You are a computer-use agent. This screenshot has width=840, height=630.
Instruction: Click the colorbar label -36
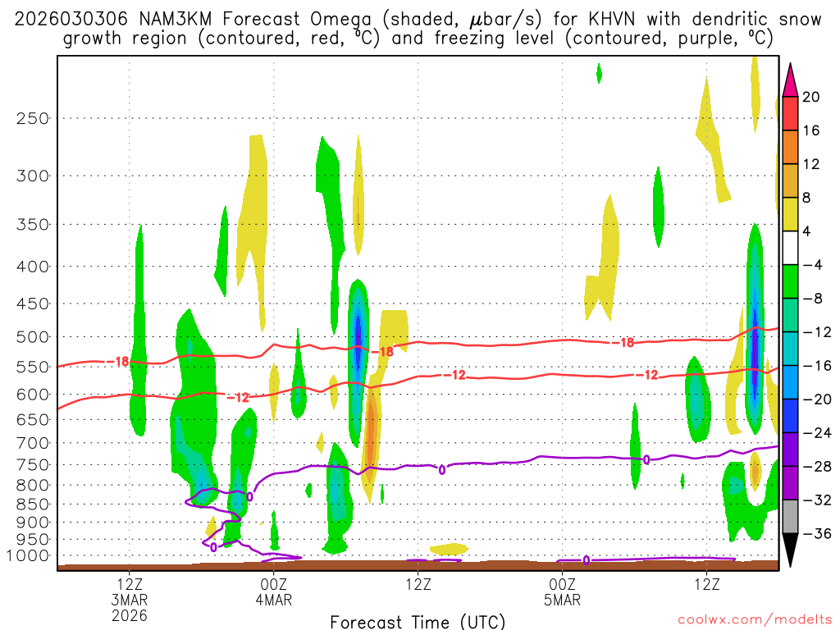817,533
